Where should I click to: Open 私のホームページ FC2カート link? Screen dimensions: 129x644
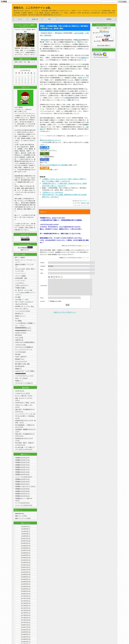pos(26,261)
